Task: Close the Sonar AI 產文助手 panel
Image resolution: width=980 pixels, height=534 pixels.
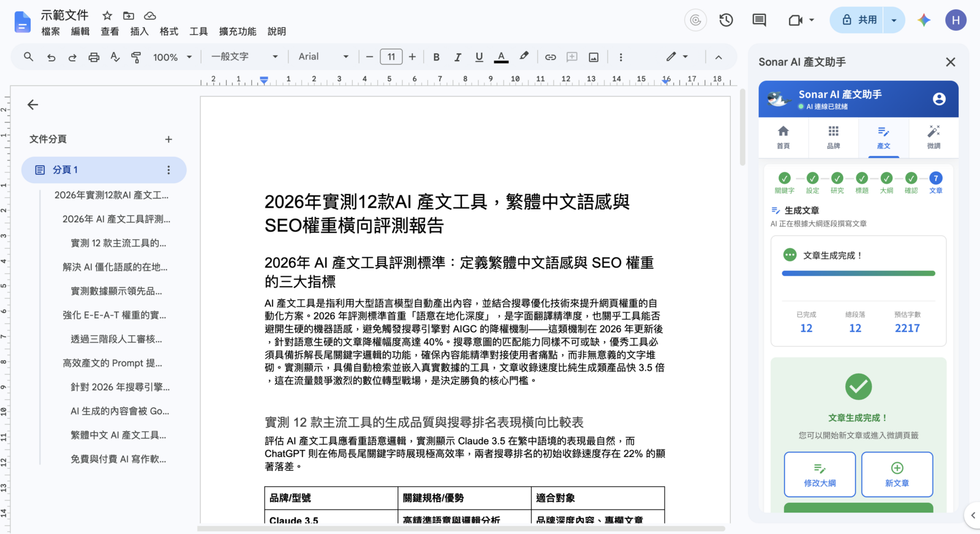Action: point(951,62)
